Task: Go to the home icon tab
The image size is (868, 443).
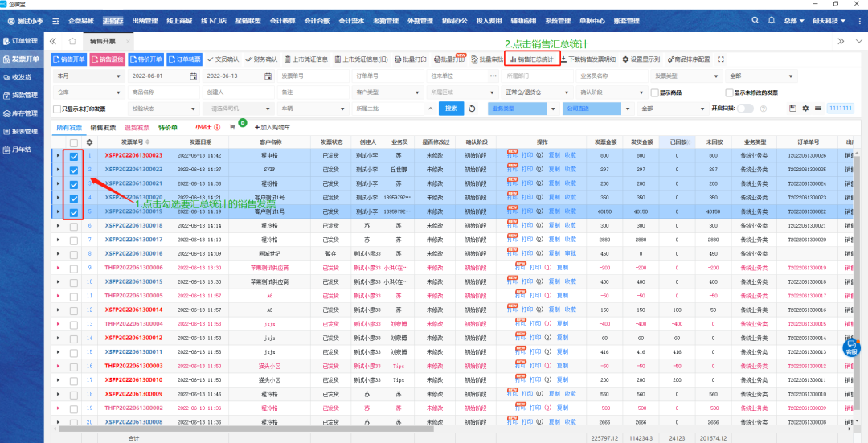Action: 72,41
